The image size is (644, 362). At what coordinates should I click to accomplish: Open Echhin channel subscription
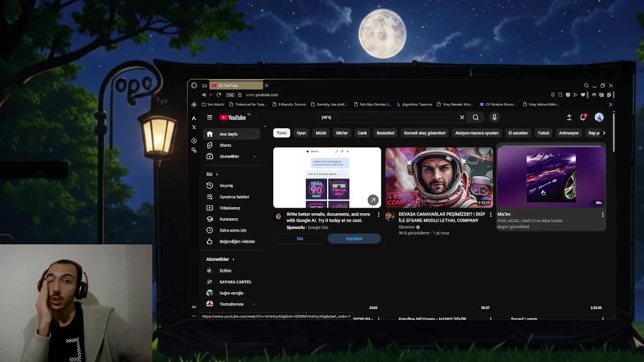pos(231,270)
